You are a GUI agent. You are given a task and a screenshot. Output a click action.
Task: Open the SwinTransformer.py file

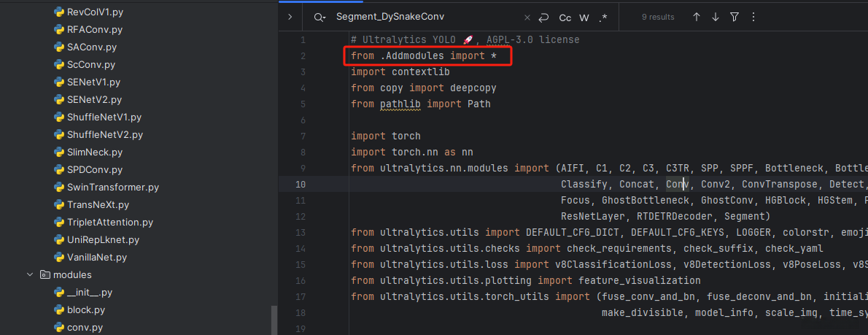click(112, 188)
